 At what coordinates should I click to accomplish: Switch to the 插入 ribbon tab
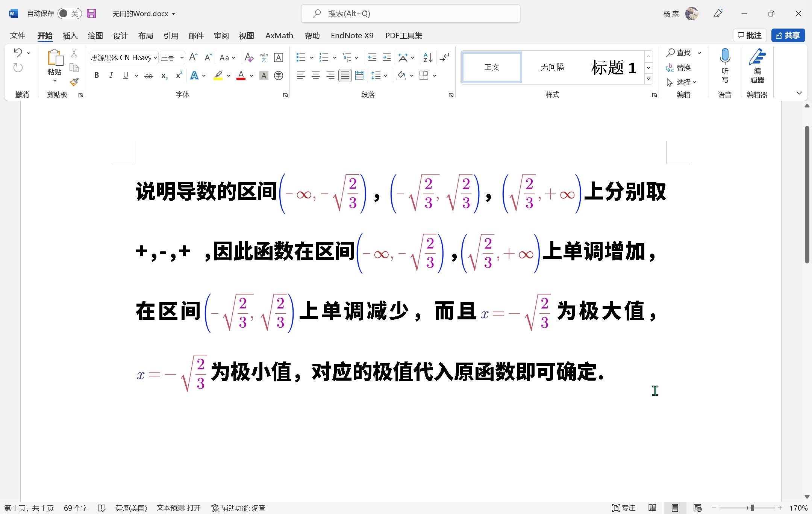pos(70,35)
